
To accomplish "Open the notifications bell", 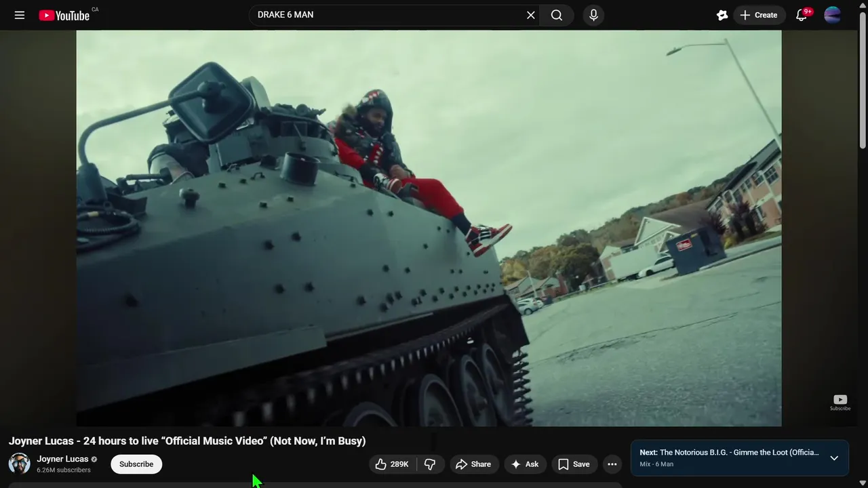I will click(x=802, y=15).
